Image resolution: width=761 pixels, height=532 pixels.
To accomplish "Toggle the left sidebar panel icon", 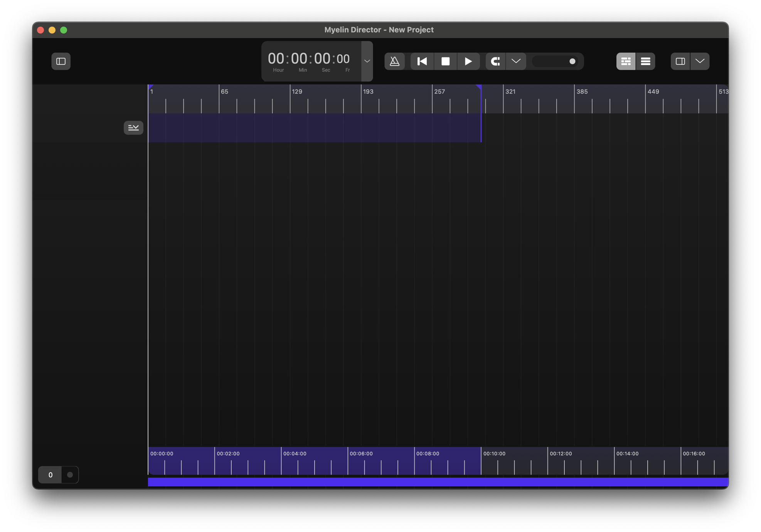I will pos(61,61).
